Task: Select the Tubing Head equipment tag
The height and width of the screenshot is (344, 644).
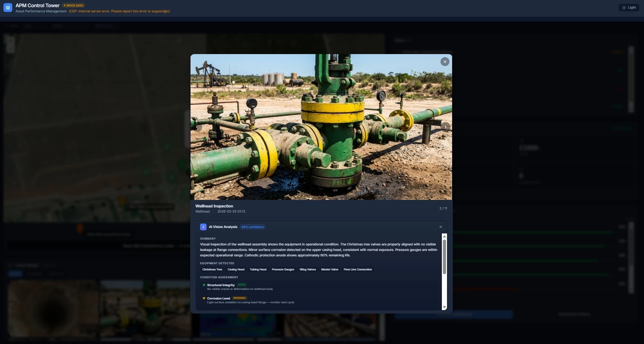Action: (258, 269)
